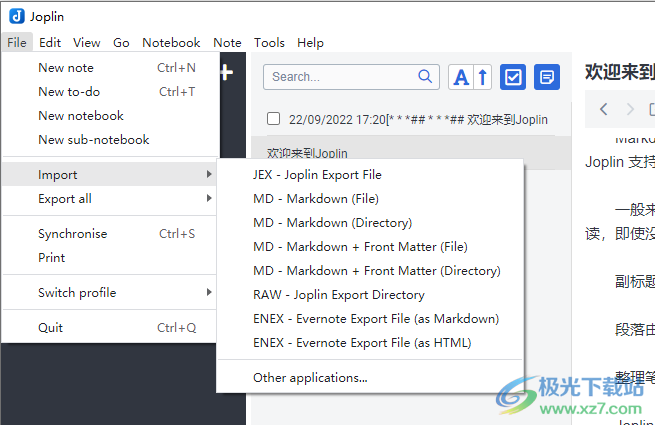The image size is (655, 425).
Task: Create new note with note icon
Action: pos(547,77)
